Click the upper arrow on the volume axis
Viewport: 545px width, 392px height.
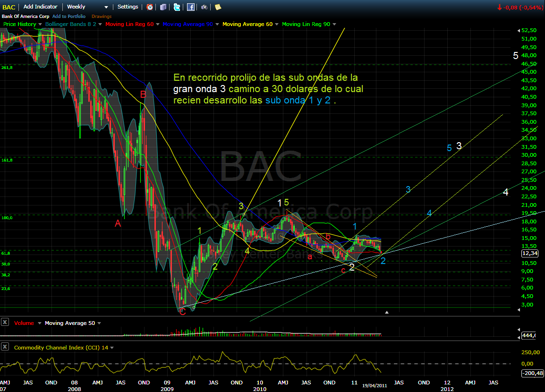(x=519, y=330)
